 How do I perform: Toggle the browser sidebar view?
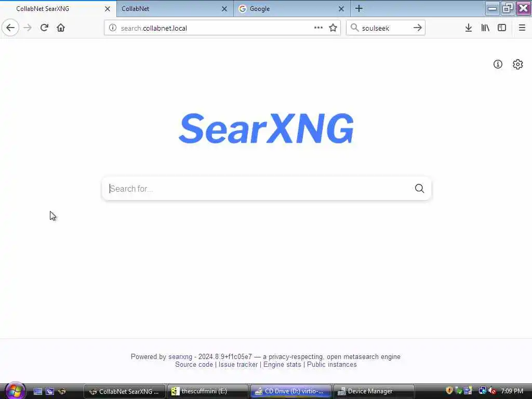pos(502,28)
